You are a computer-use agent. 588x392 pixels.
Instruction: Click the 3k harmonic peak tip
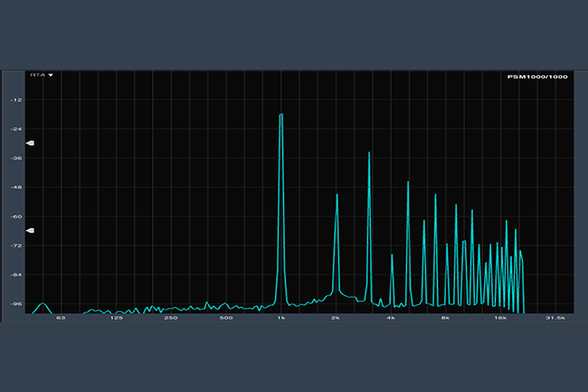(x=369, y=153)
